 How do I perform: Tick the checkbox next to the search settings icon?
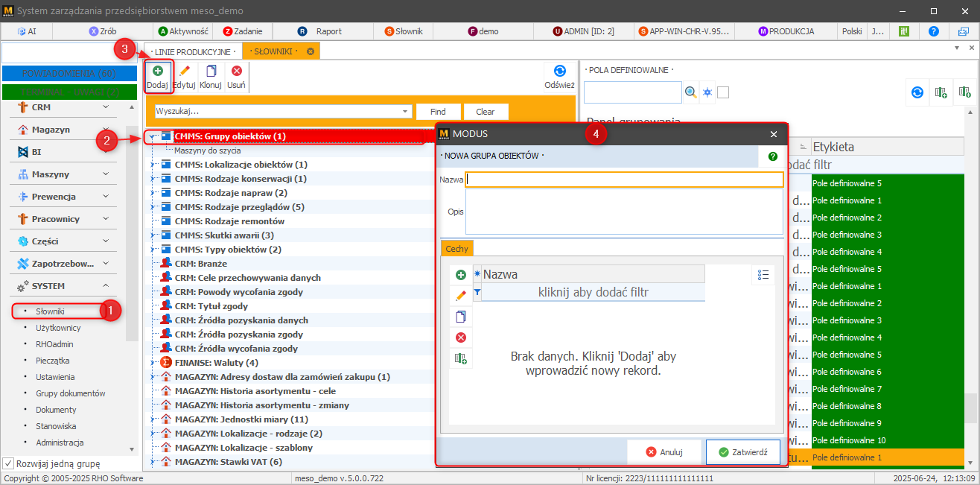pyautogui.click(x=723, y=92)
